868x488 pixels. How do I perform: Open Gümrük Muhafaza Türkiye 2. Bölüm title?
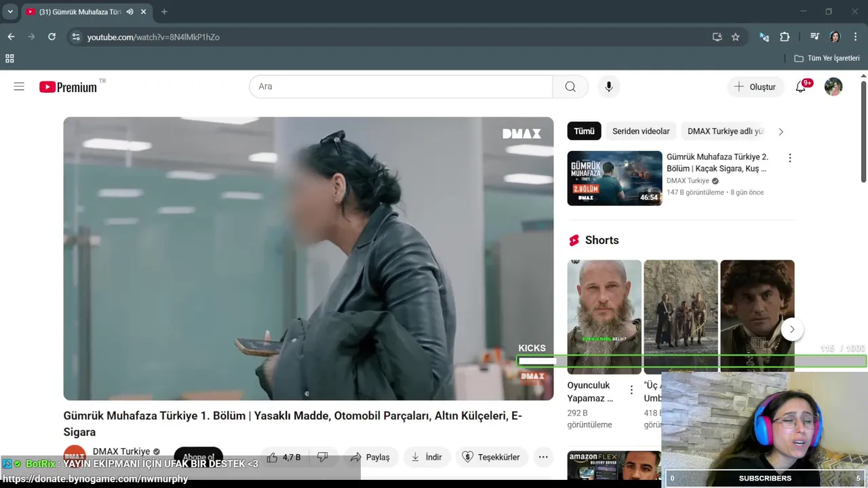click(717, 163)
